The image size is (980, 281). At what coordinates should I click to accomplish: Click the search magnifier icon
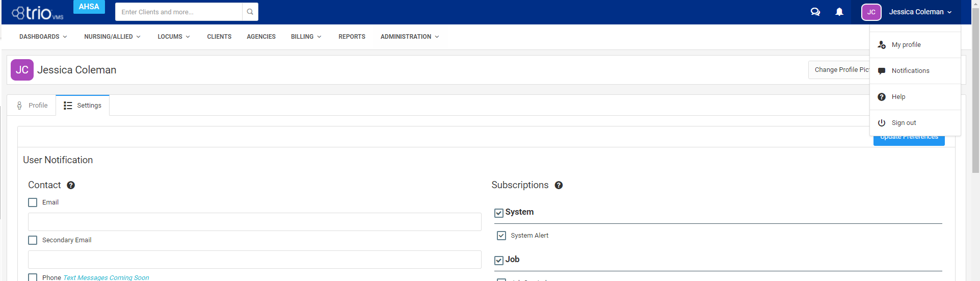250,12
